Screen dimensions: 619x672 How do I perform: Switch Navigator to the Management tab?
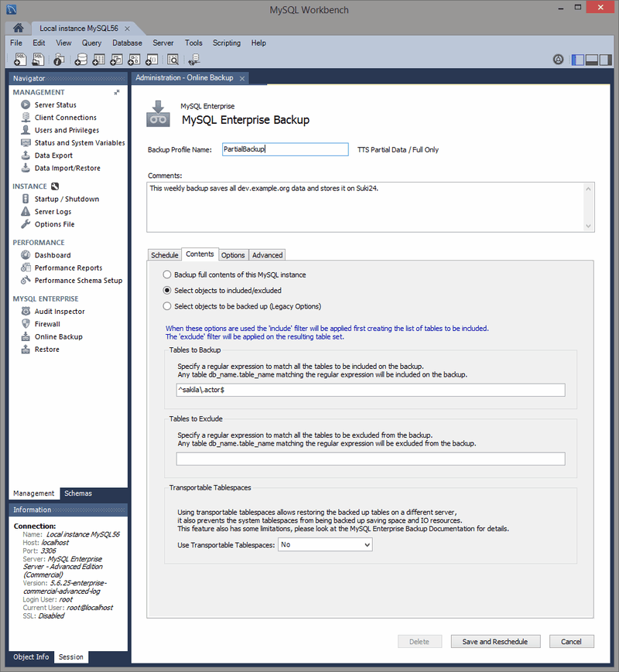point(34,493)
